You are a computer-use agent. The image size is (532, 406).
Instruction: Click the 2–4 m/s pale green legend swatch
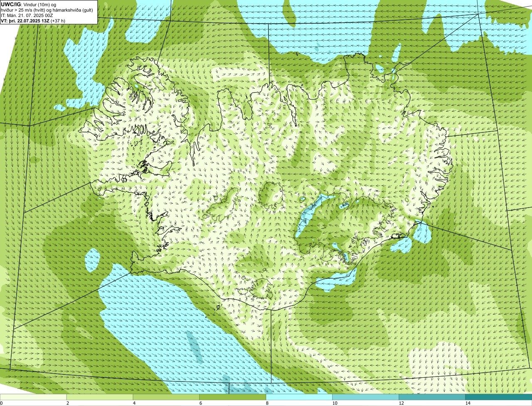point(100,397)
